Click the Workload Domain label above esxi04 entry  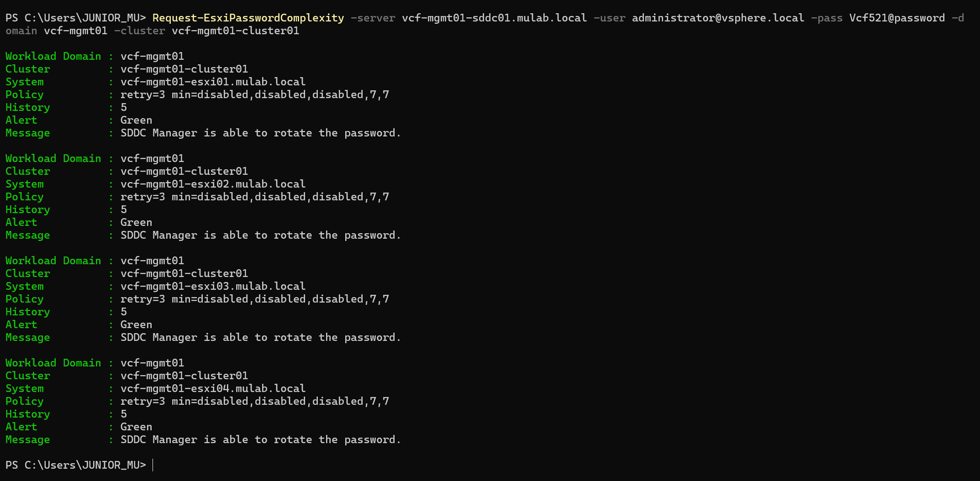[53, 363]
